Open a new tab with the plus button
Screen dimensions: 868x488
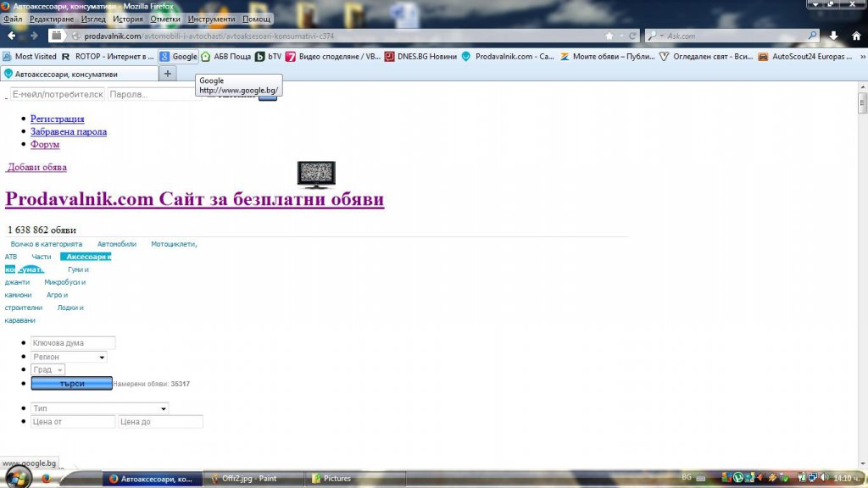(x=168, y=74)
